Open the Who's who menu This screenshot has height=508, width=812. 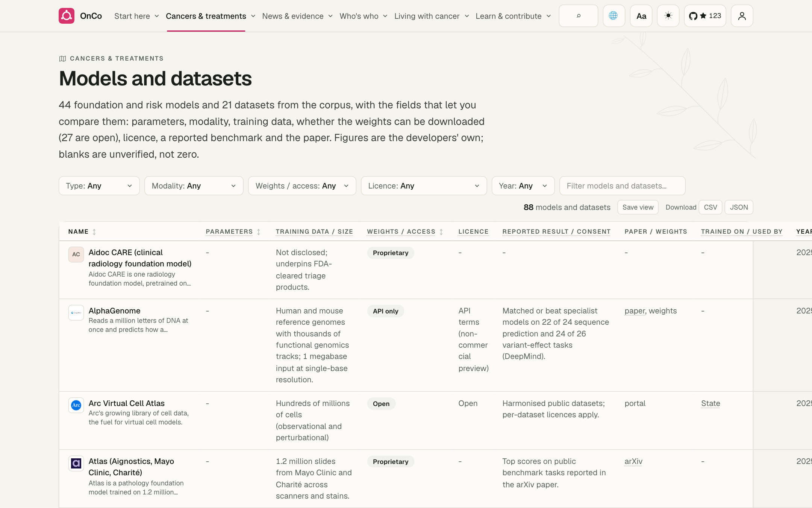click(x=364, y=16)
